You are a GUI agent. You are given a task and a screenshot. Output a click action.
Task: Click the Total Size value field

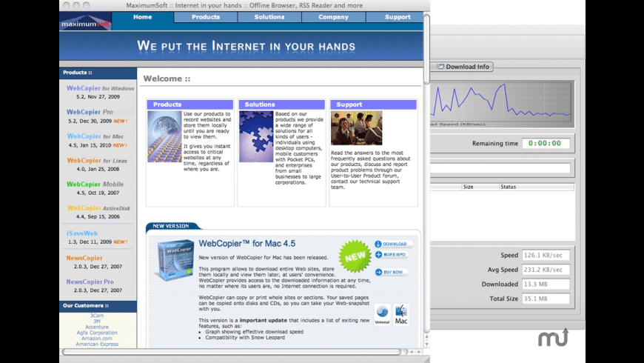pos(546,299)
